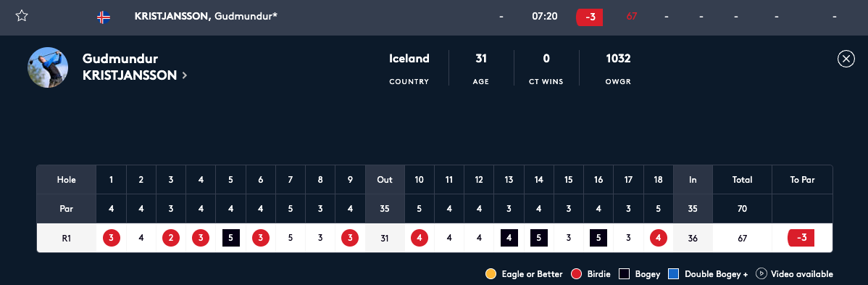Open profile via chevron beside KRISTJANSSON
This screenshot has height=285, width=868.
point(185,75)
